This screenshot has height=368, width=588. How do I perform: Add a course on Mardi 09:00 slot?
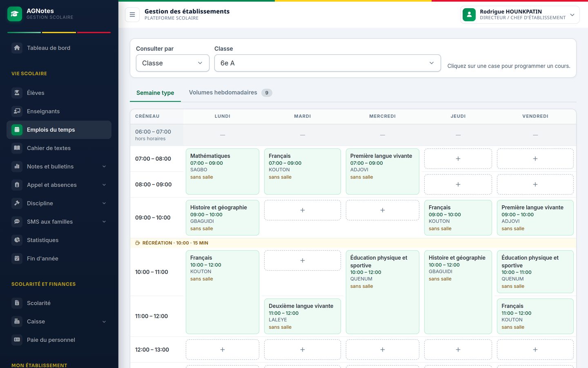coord(303,210)
